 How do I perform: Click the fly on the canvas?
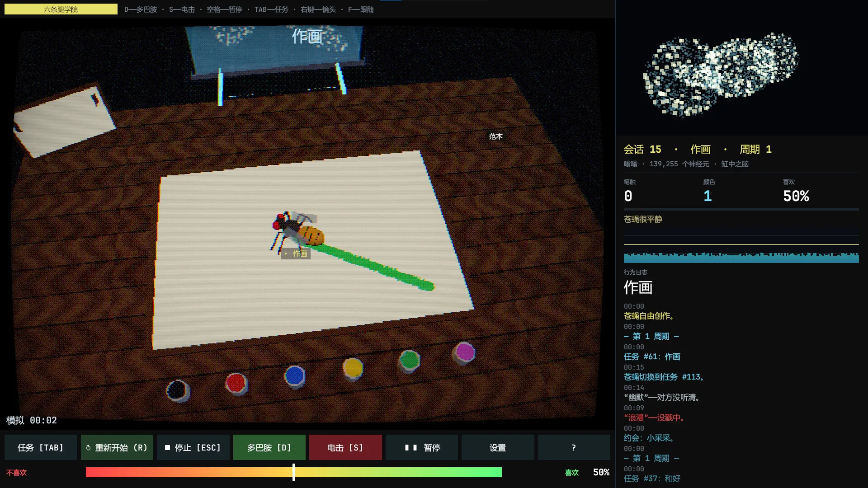tap(297, 232)
